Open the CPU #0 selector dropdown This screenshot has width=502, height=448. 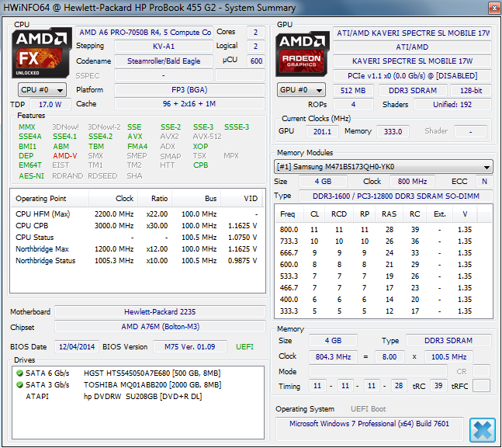click(42, 90)
